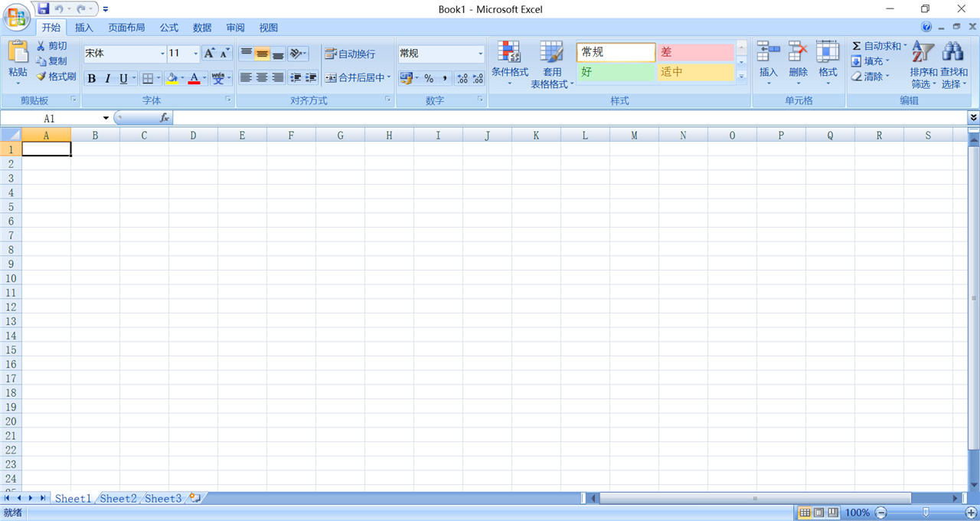Screen dimensions: 980x521
Task: Toggle 自动换行 wrap text
Action: pyautogui.click(x=350, y=54)
